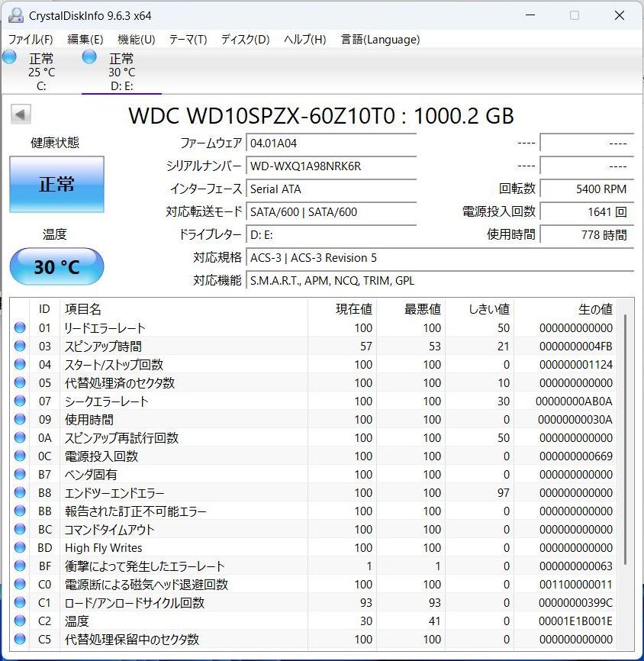
Task: Select the リードエラーレート attribute name
Action: (105, 328)
